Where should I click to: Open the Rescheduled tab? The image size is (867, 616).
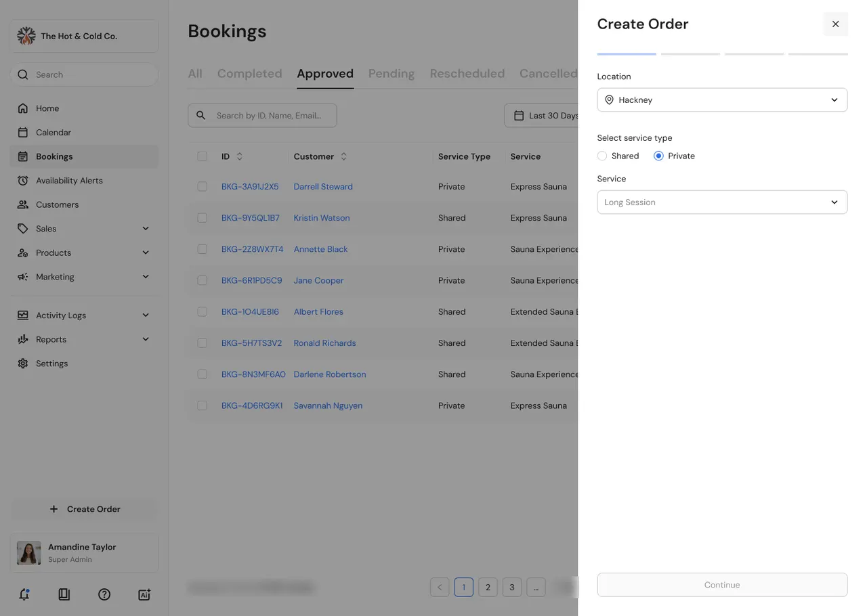point(467,74)
